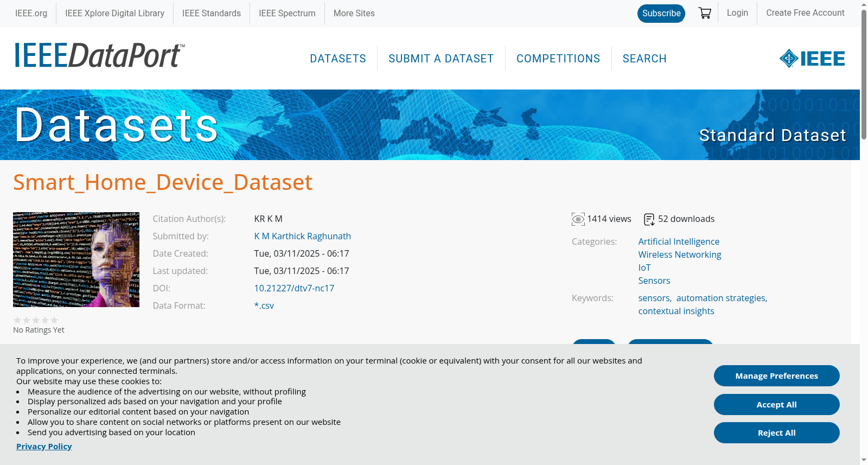Open the More Sites dropdown
The image size is (868, 465).
coord(354,13)
